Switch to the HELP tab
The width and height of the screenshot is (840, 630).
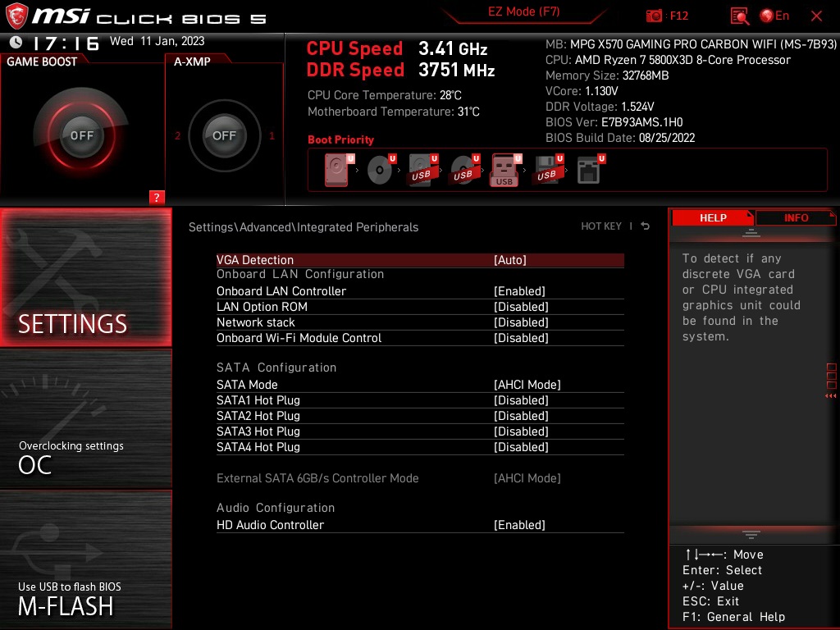pos(713,217)
